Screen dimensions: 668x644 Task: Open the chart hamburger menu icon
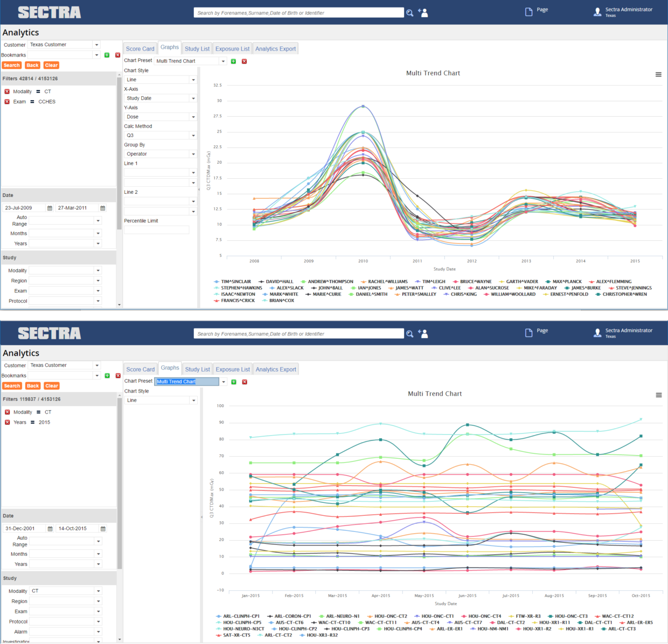pyautogui.click(x=658, y=74)
